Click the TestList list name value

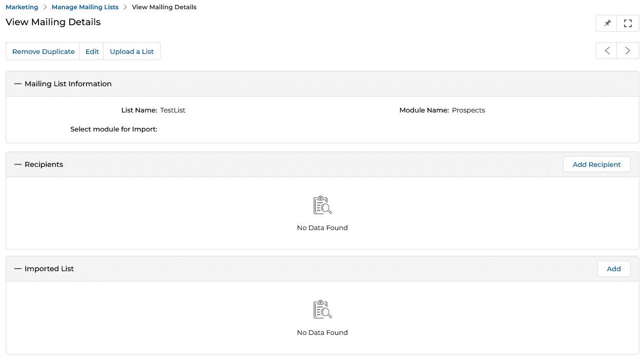(173, 110)
